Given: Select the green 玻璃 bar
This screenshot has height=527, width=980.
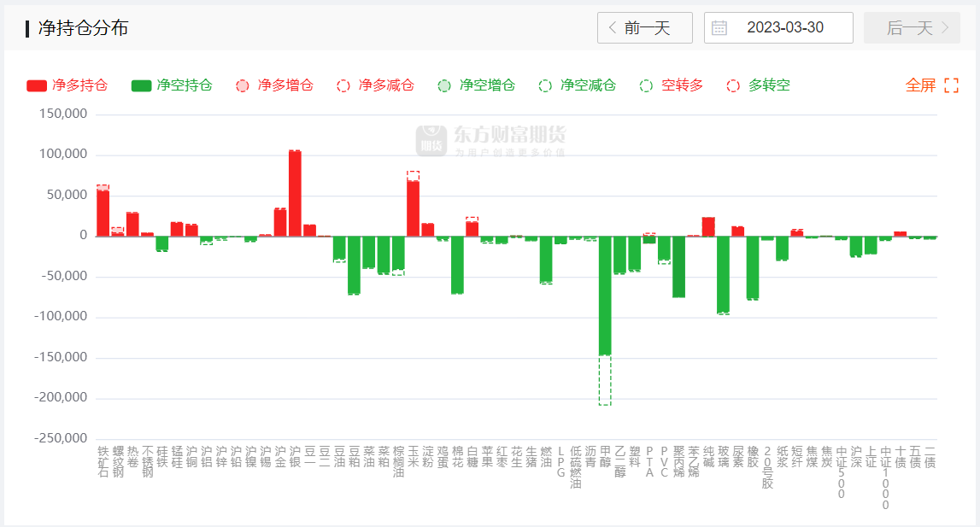Looking at the screenshot, I should 723,275.
